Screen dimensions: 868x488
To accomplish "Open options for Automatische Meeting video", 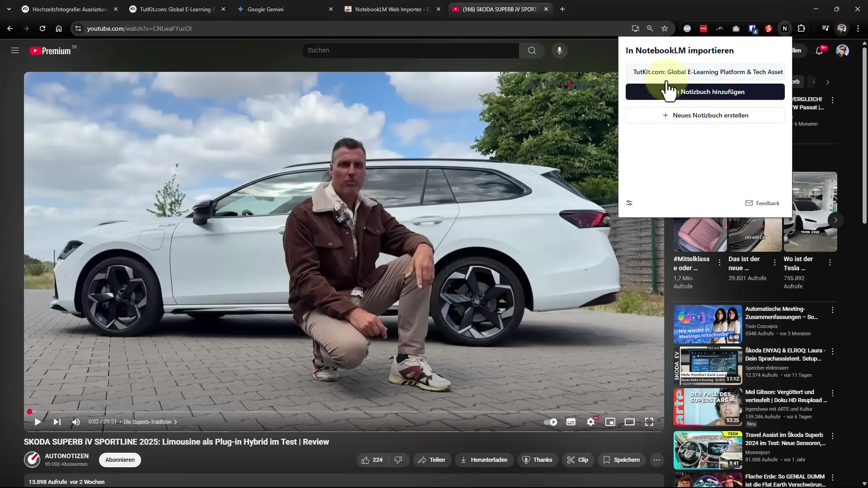I will click(832, 310).
